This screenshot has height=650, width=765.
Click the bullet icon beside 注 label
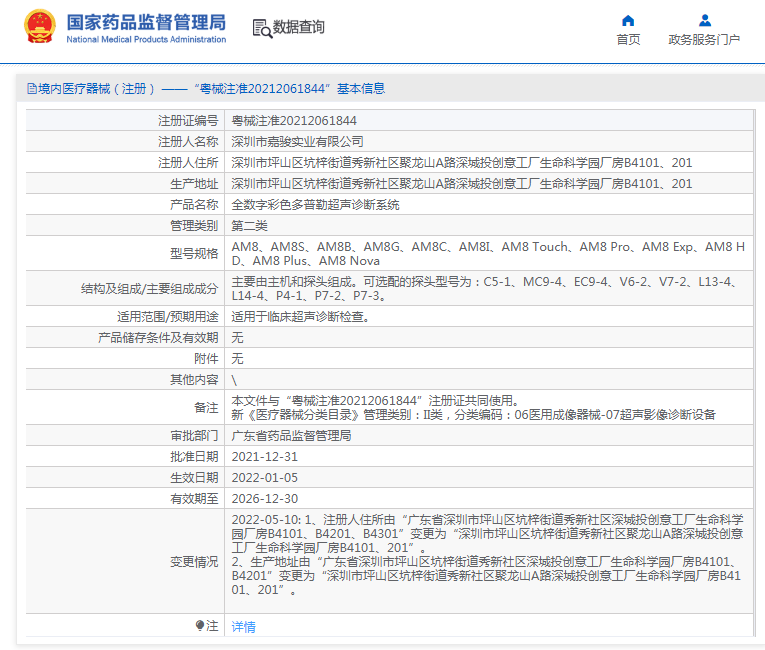click(200, 626)
